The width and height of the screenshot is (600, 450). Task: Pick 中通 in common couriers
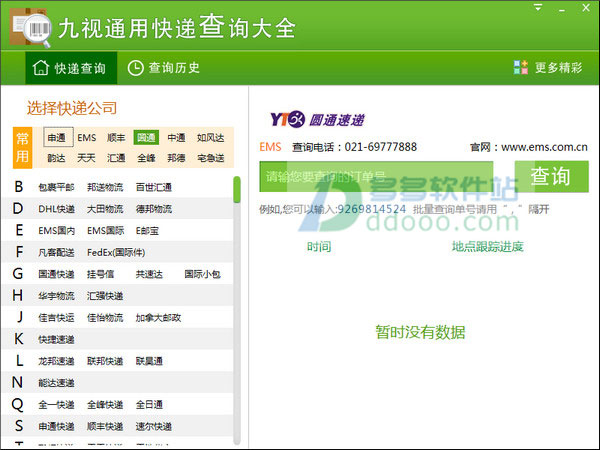pyautogui.click(x=176, y=138)
